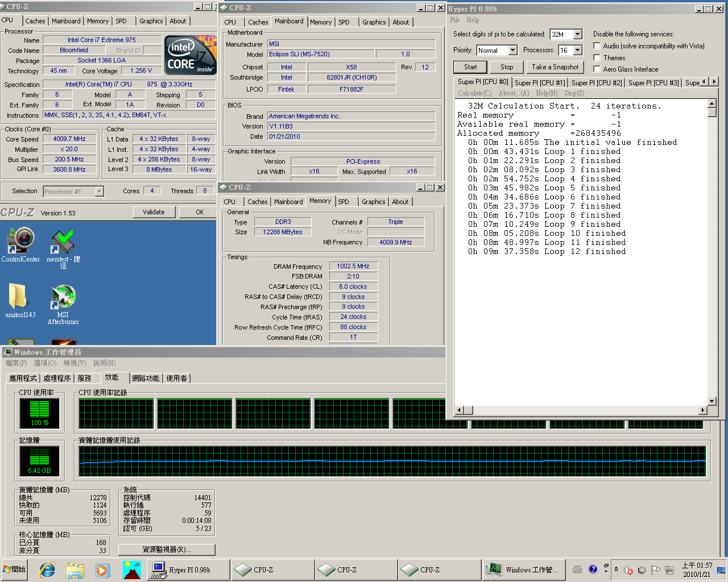This screenshot has height=582, width=728.
Task: Click the Start button in Hyper PI
Action: (470, 67)
